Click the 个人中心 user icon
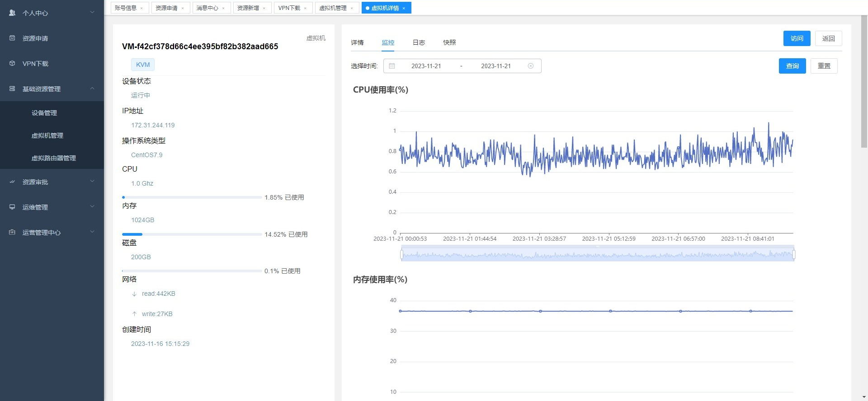This screenshot has width=868, height=401. point(12,13)
